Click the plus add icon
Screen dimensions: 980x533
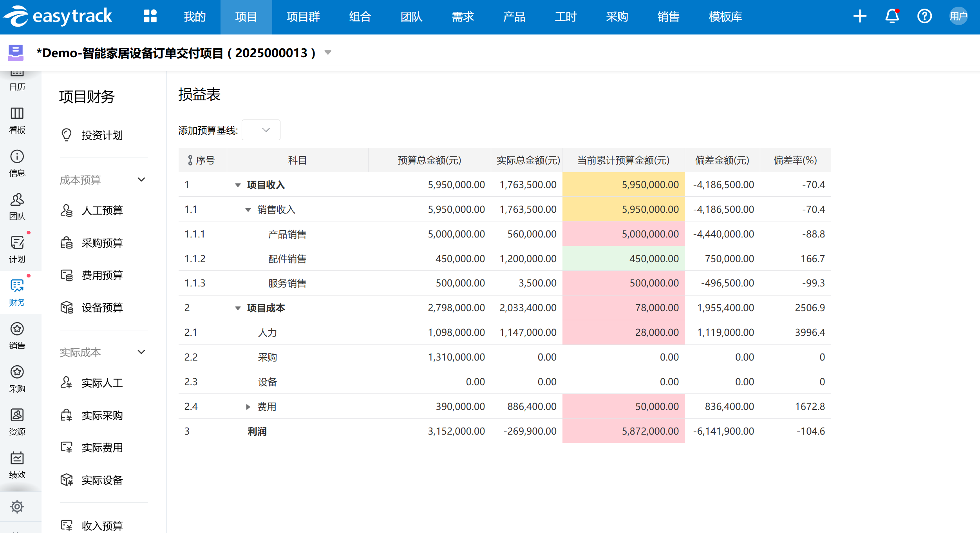(860, 16)
